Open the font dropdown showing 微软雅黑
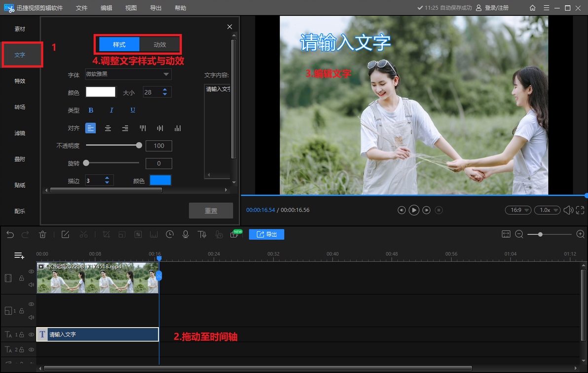 click(x=128, y=75)
